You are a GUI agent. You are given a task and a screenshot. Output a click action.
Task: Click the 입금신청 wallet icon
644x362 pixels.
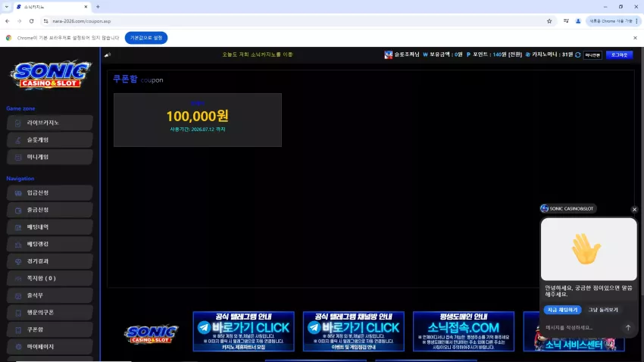click(x=18, y=193)
